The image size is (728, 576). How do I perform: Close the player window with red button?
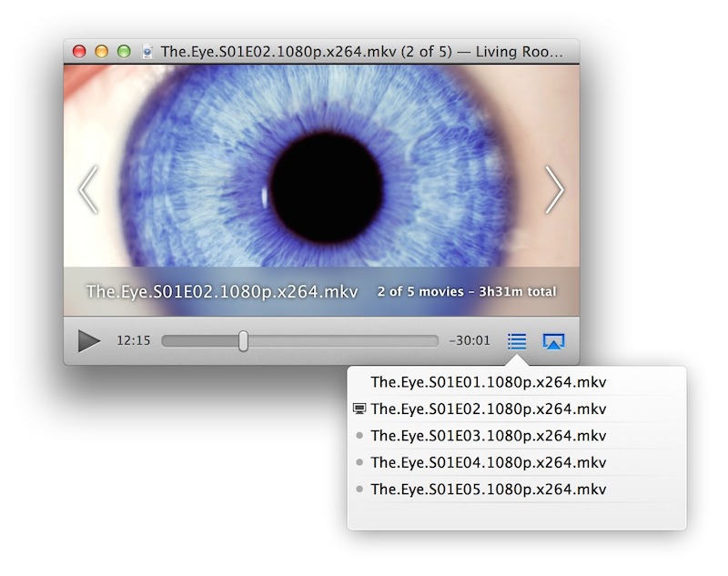[79, 52]
